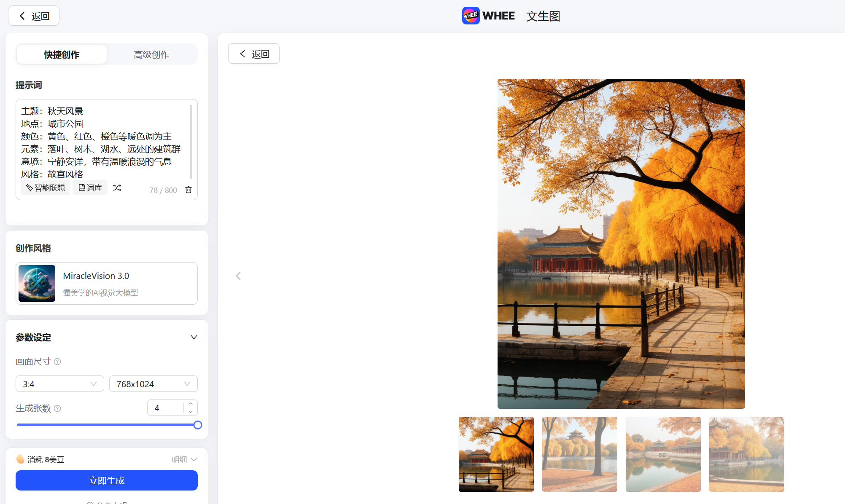Image resolution: width=845 pixels, height=504 pixels.
Task: Click the 画面尺寸 help question-mark icon
Action: (58, 362)
